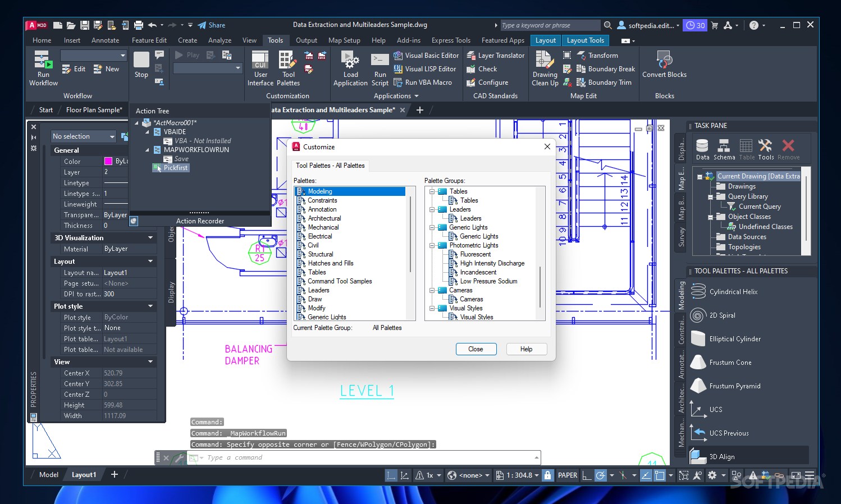
Task: Click the softpedia.edit account link
Action: [x=648, y=25]
